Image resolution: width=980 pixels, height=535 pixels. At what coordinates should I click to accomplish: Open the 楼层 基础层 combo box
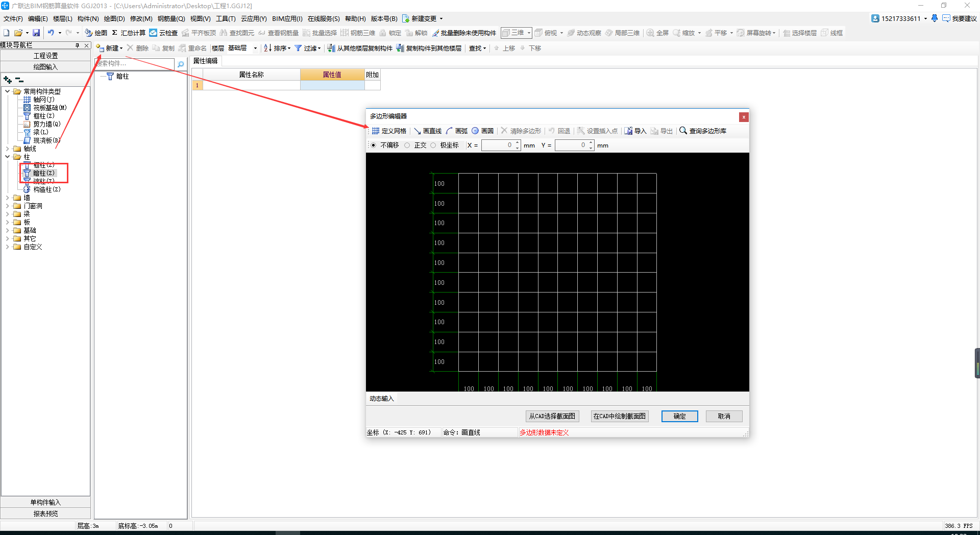click(x=242, y=48)
